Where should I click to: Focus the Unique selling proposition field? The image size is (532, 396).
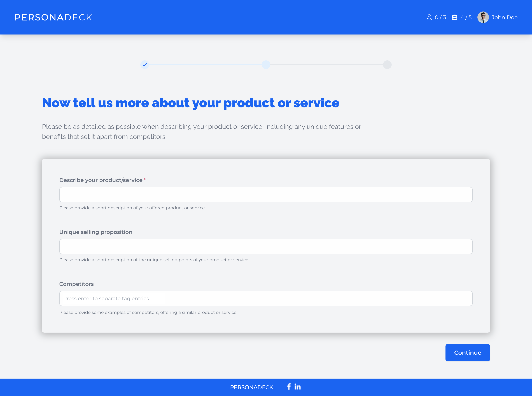[266, 246]
